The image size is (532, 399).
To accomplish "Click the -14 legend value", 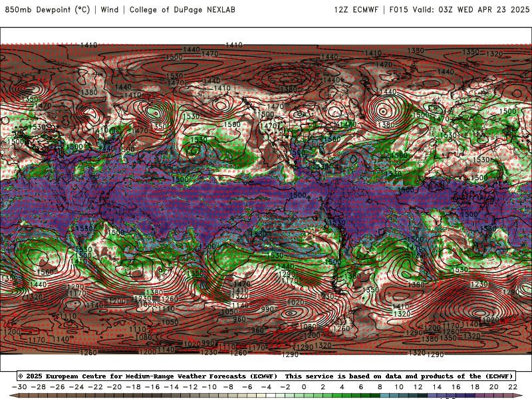I will point(171,387).
